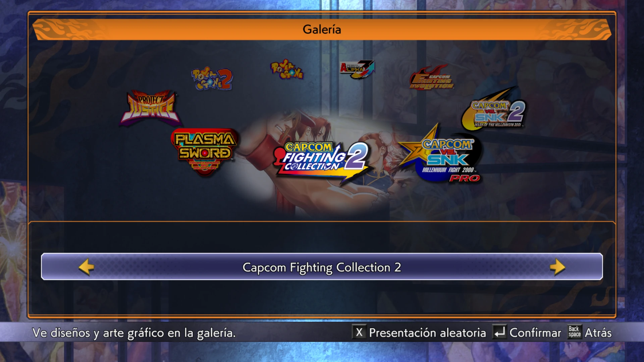The height and width of the screenshot is (362, 644).
Task: Click the left yellow arrow selector
Action: [x=87, y=267]
